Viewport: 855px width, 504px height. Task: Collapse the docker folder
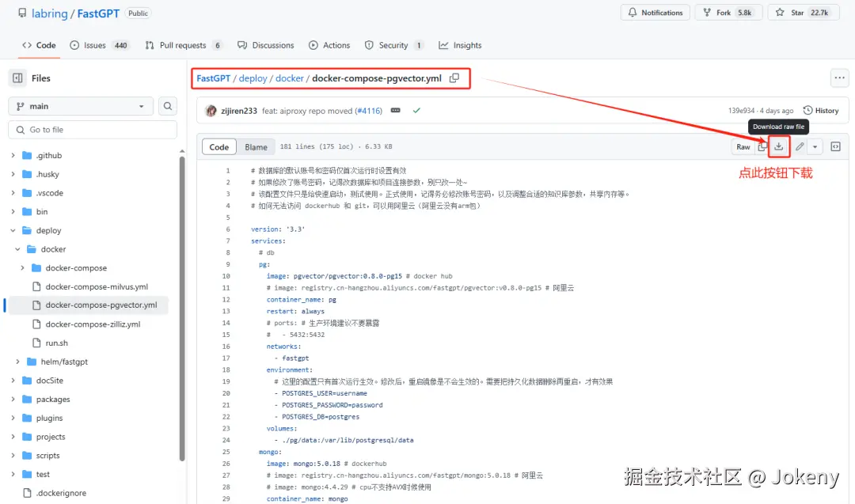[x=17, y=249]
